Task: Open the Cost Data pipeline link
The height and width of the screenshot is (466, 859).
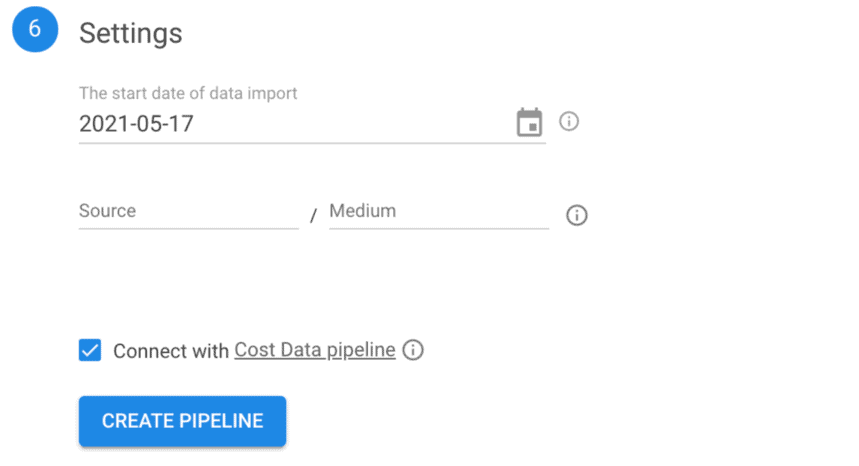Action: click(x=315, y=350)
